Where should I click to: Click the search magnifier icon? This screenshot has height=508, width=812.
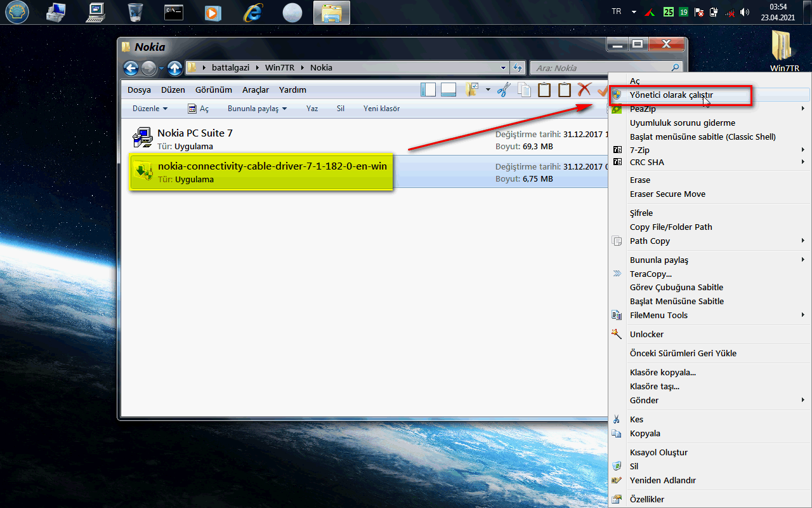click(675, 67)
